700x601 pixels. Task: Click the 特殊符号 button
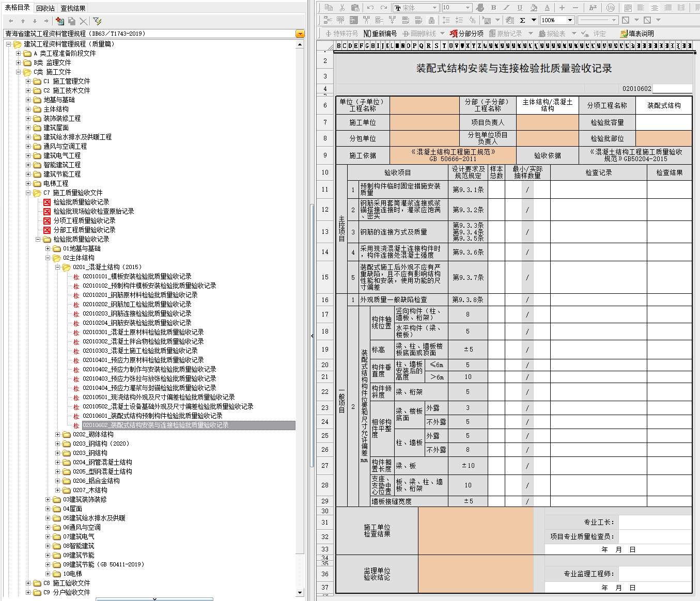tap(342, 34)
